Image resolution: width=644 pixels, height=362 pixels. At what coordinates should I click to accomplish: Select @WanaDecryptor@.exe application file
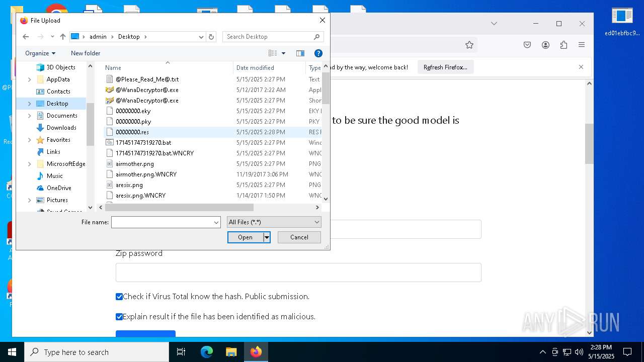[147, 90]
